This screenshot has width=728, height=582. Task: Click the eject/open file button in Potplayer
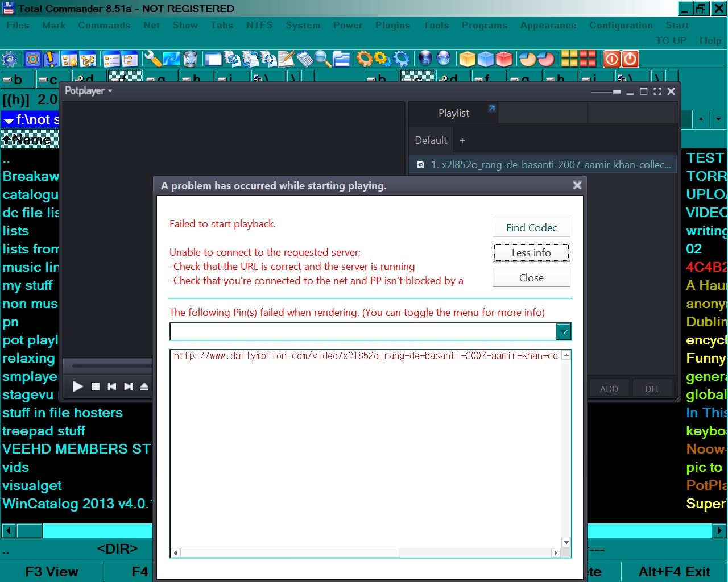(144, 386)
